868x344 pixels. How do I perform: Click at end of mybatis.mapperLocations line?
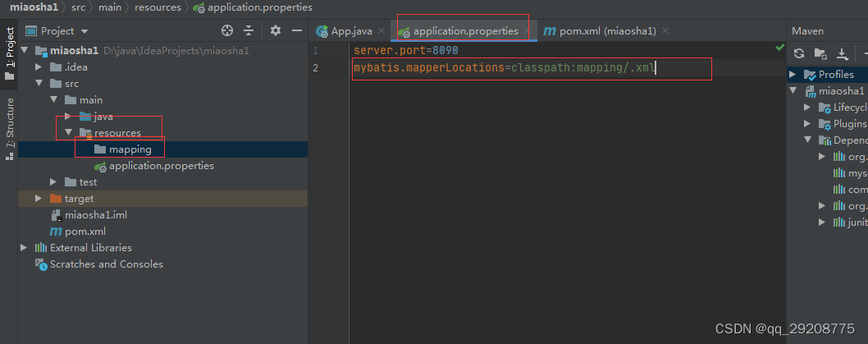pos(656,67)
